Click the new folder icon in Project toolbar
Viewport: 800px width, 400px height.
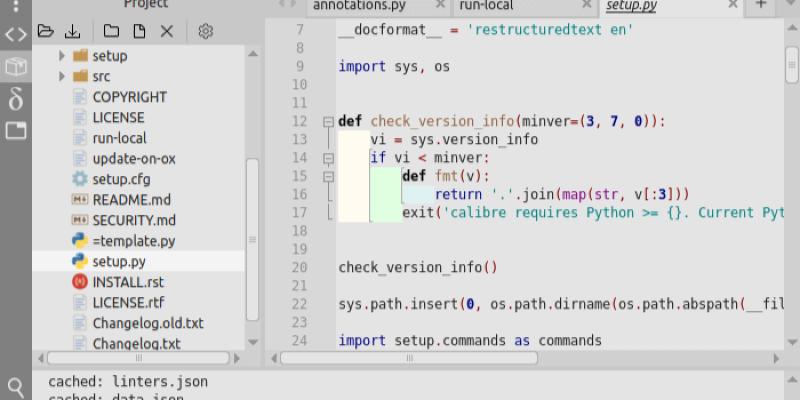(x=112, y=31)
